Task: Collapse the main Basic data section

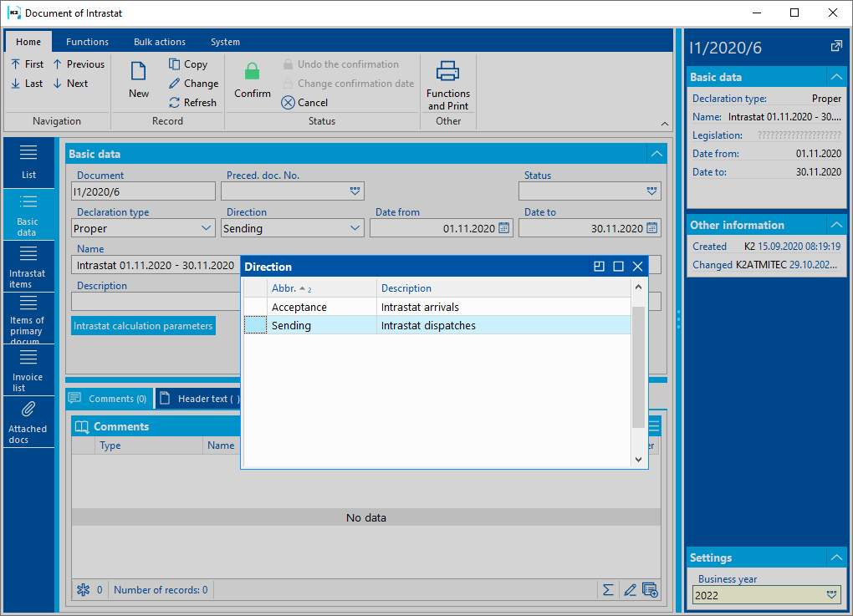Action: click(x=656, y=154)
